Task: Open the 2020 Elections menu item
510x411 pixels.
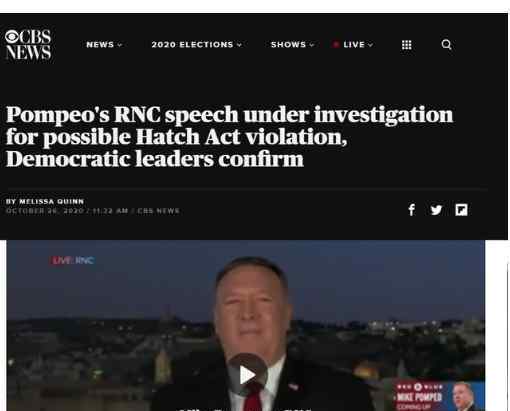Action: (192, 44)
